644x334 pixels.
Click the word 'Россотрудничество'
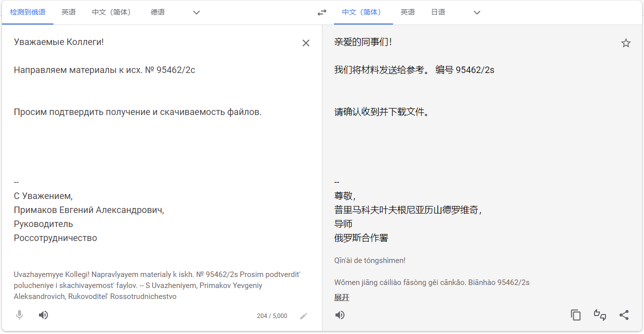click(55, 238)
